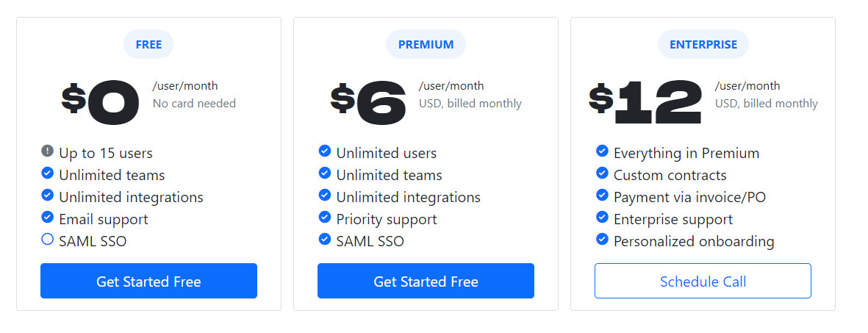
Task: Select the ENTERPRISE plan badge
Action: [x=703, y=44]
